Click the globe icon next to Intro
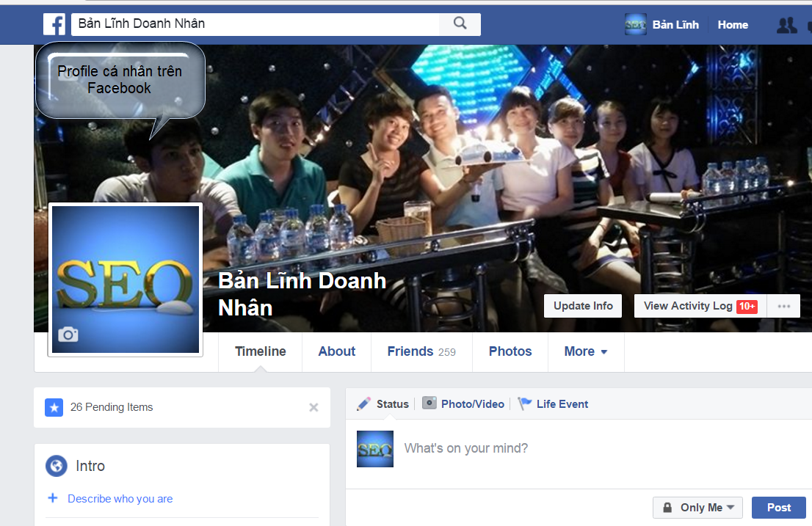812x526 pixels. point(56,466)
